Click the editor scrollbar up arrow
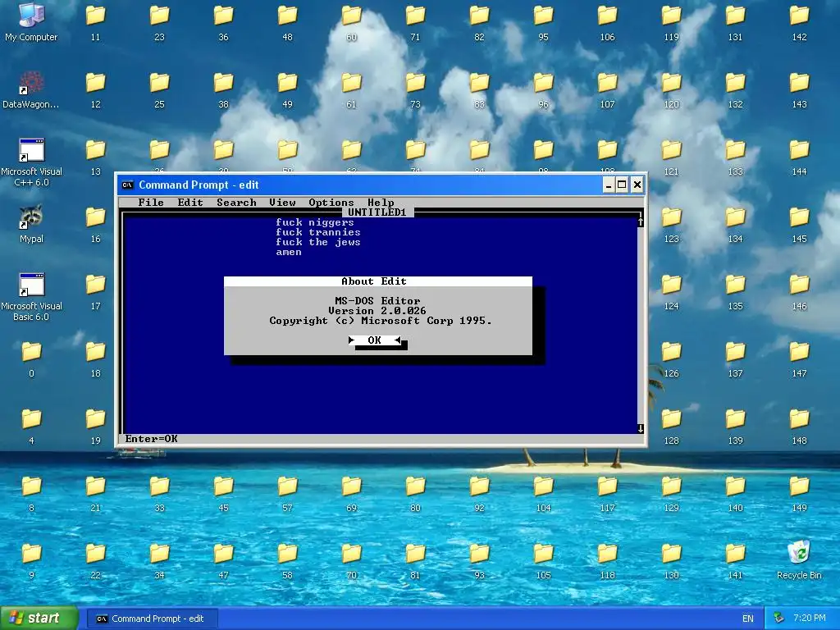The height and width of the screenshot is (630, 840). 640,221
